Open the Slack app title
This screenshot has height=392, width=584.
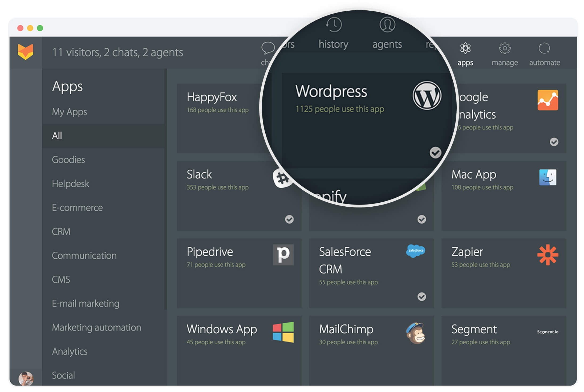pyautogui.click(x=199, y=175)
